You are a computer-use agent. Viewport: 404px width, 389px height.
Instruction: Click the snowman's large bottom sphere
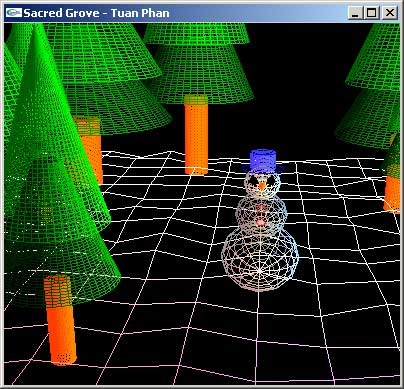click(x=260, y=260)
